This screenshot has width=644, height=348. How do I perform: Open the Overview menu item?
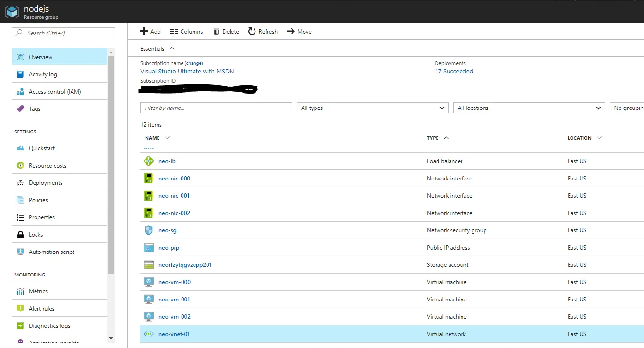point(60,57)
